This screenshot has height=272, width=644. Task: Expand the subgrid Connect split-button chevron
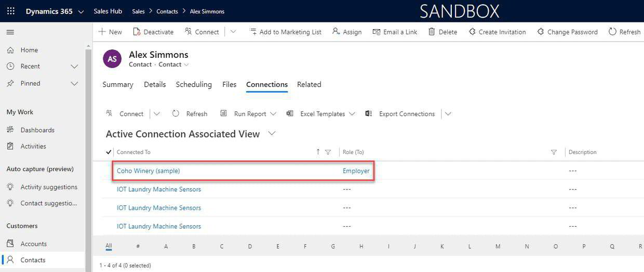(x=157, y=113)
